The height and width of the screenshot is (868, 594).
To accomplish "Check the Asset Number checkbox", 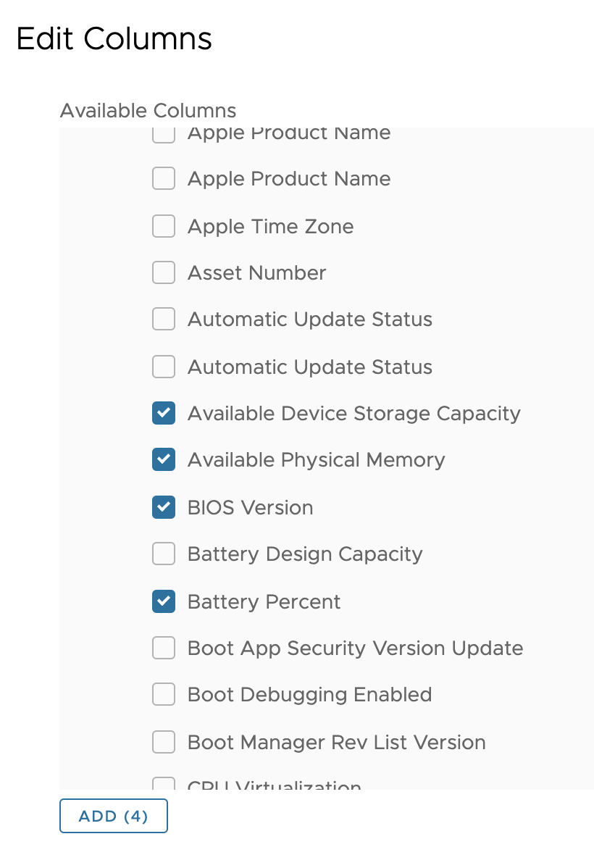I will (164, 272).
